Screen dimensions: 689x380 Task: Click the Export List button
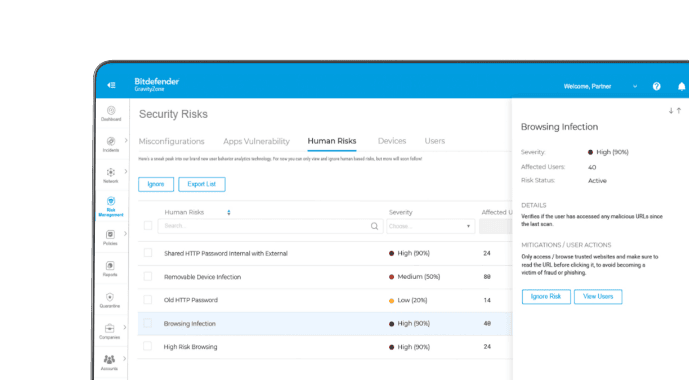click(202, 184)
